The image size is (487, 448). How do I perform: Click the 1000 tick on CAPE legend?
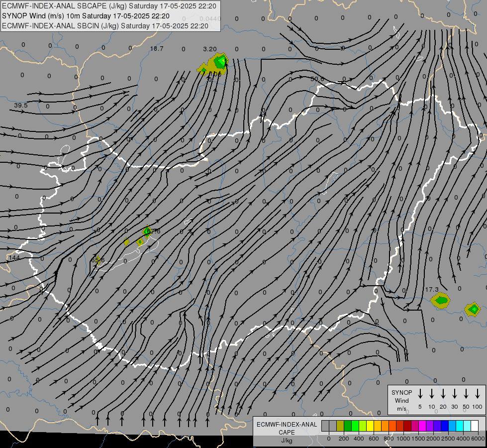click(403, 439)
